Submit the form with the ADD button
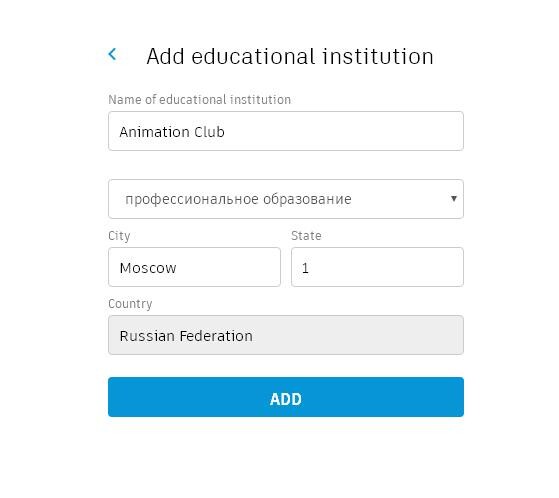This screenshot has width=559, height=498. (x=286, y=397)
